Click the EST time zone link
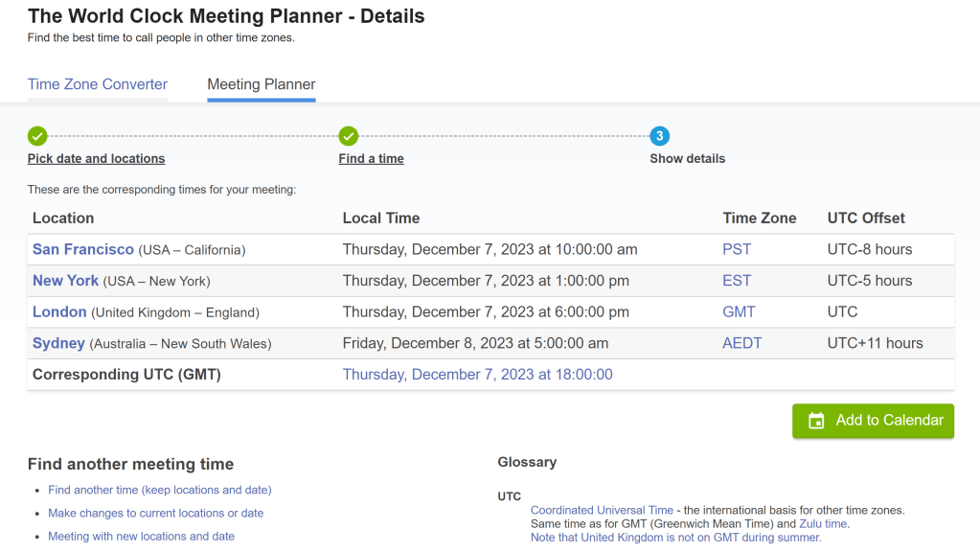Image resolution: width=980 pixels, height=552 pixels. pos(737,281)
